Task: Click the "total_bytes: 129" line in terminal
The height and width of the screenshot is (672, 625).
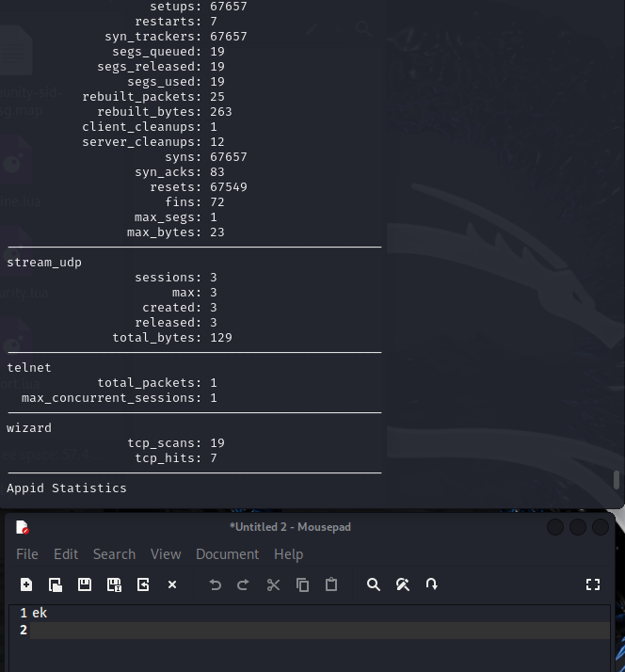Action: coord(172,338)
